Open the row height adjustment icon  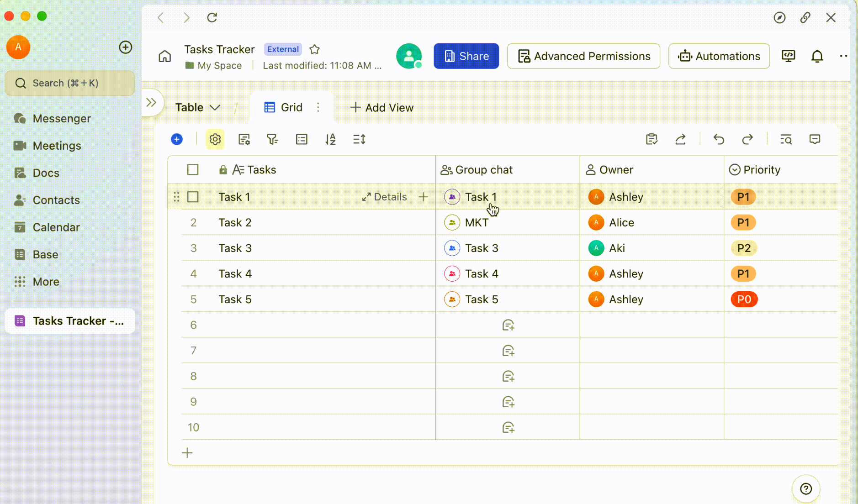click(359, 139)
